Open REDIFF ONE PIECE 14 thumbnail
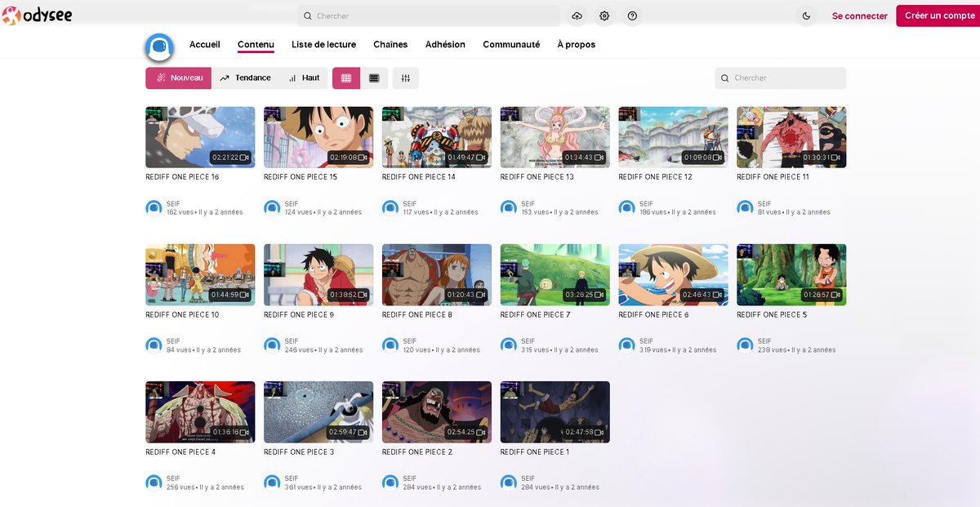This screenshot has width=980, height=507. point(437,137)
